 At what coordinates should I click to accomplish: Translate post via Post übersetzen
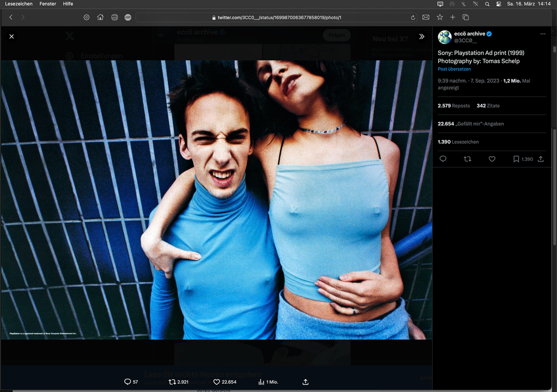[454, 69]
